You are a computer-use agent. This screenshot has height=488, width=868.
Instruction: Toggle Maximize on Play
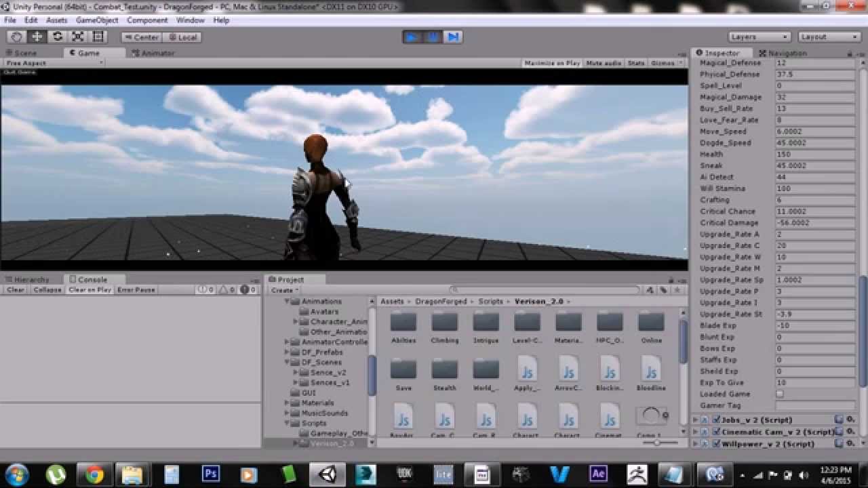coord(552,63)
